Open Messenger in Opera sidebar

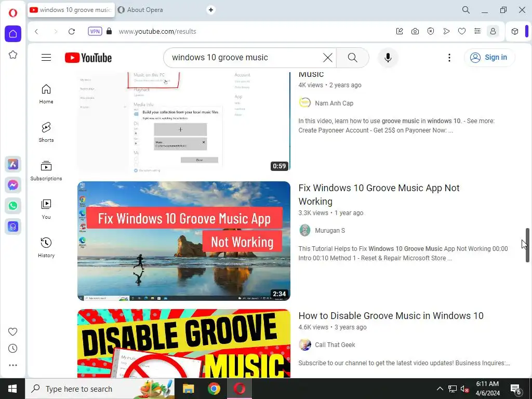point(13,185)
